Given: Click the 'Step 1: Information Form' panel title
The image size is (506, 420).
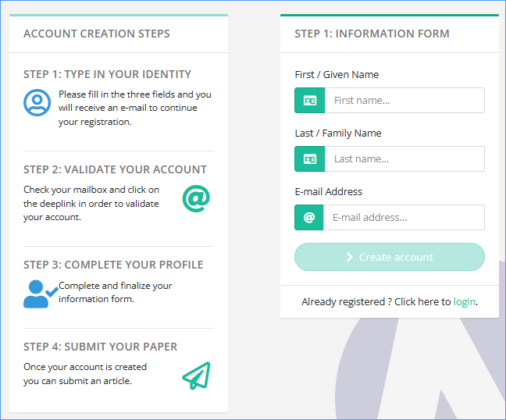Looking at the screenshot, I should (x=372, y=34).
